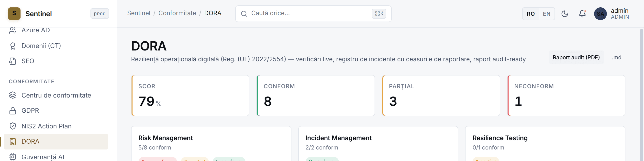Open the Risk Management card
This screenshot has height=161, width=644.
point(211,144)
